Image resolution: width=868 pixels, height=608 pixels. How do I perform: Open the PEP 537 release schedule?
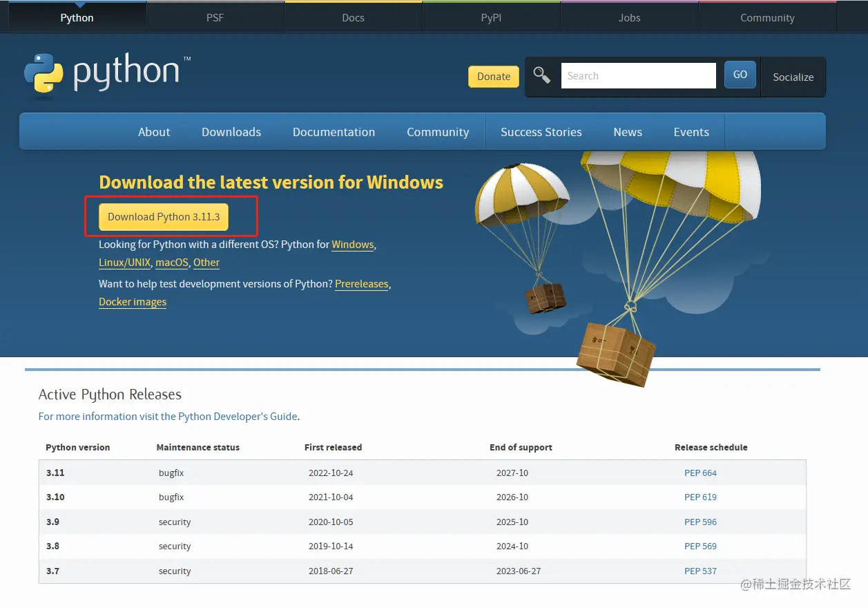(x=700, y=571)
